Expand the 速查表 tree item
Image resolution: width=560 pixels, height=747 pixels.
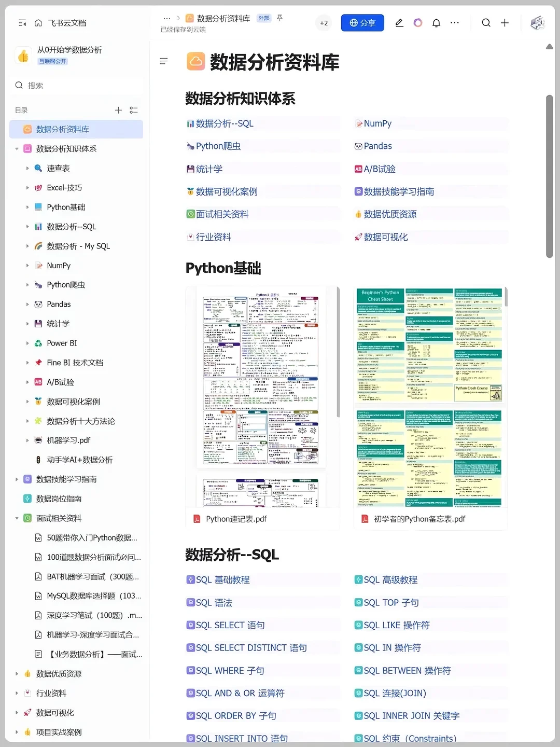pyautogui.click(x=27, y=168)
